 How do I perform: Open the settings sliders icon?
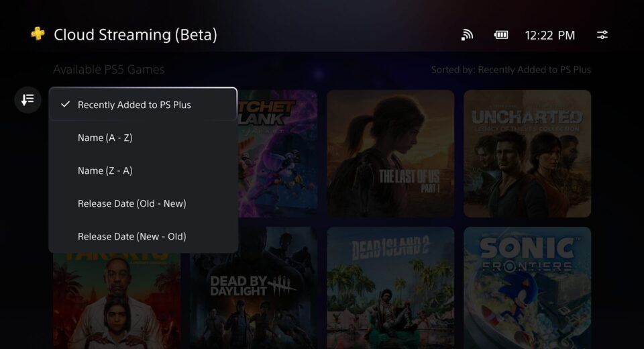[602, 35]
